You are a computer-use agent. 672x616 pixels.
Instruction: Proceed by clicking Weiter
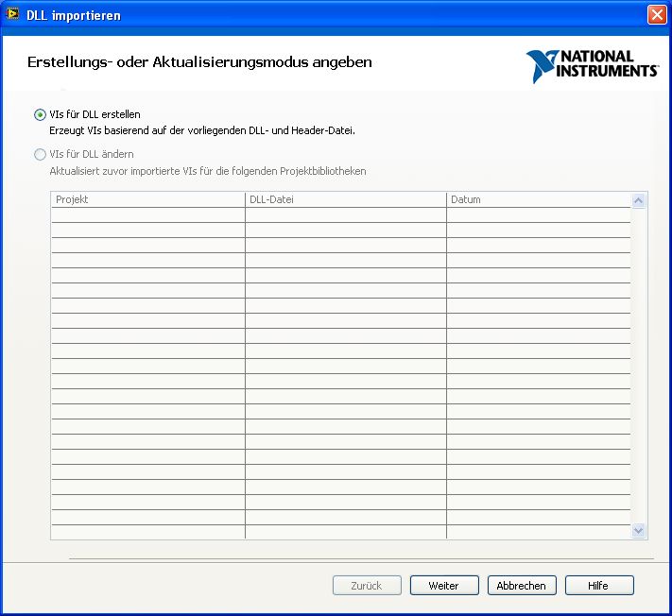[444, 586]
